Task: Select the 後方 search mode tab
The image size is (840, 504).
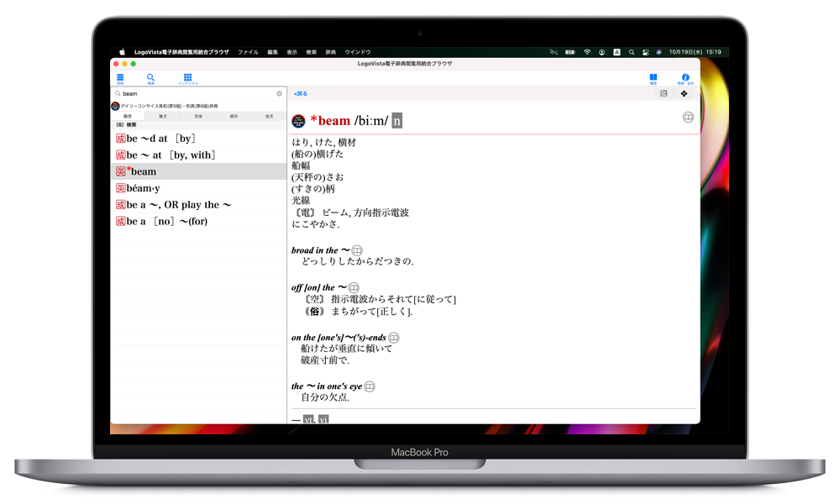Action: point(163,116)
